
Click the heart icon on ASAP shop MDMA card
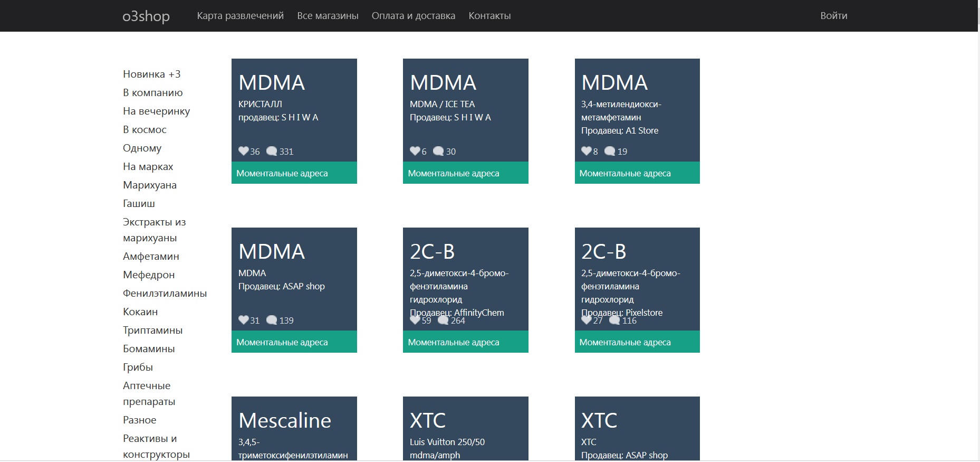click(243, 320)
